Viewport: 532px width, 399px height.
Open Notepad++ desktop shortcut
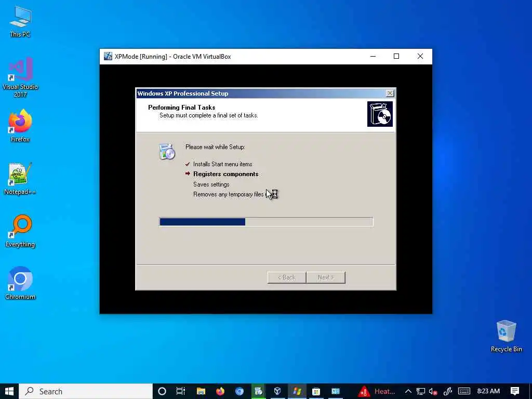(x=20, y=179)
